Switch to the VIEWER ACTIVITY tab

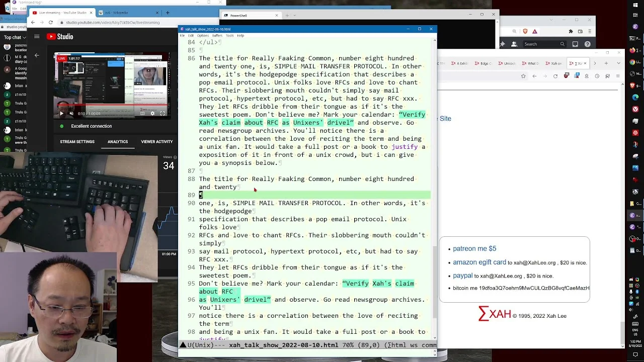156,142
